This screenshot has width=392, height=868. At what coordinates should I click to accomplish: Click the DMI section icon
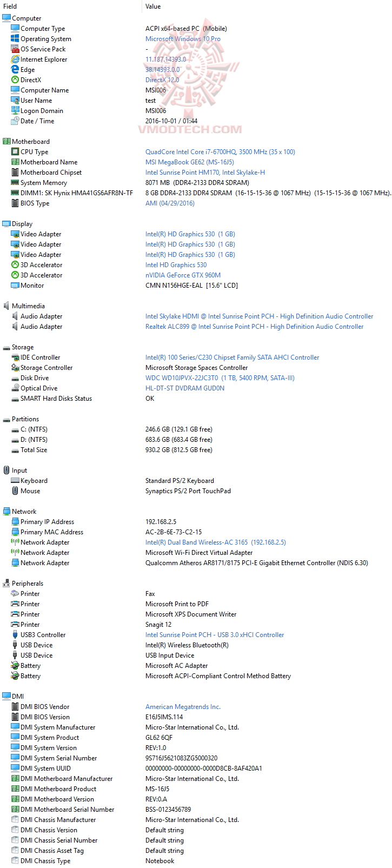(6, 696)
